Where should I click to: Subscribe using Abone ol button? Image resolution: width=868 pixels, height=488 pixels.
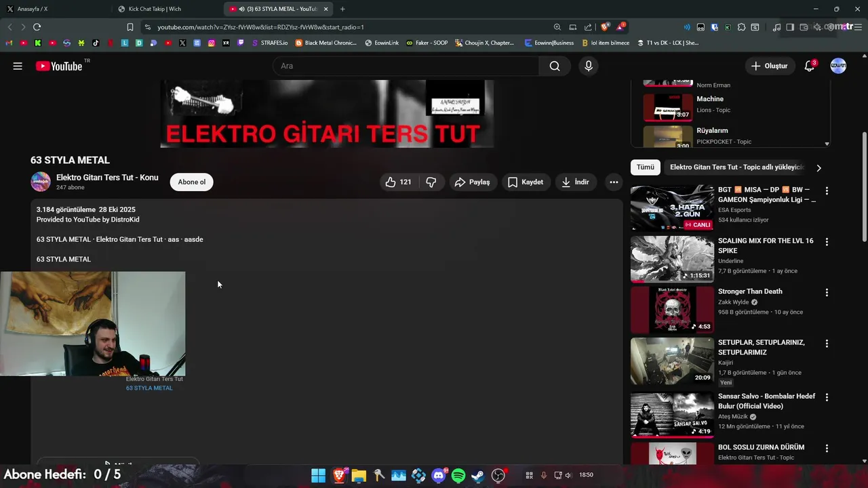[192, 182]
